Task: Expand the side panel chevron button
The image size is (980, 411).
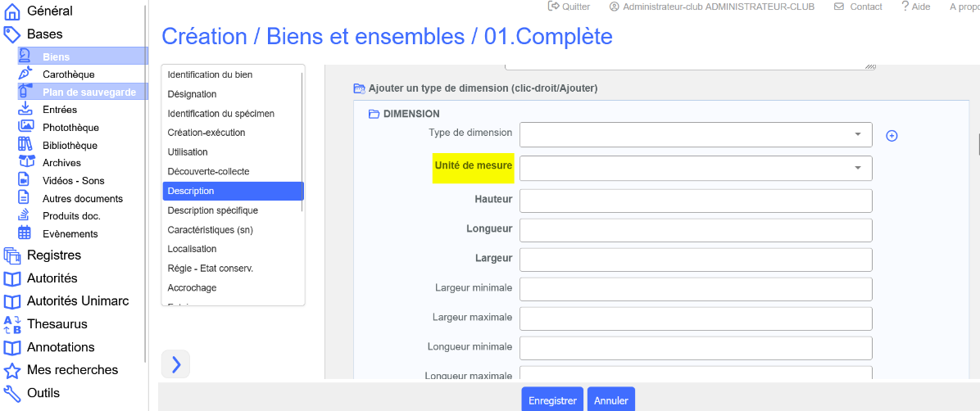Action: point(175,364)
